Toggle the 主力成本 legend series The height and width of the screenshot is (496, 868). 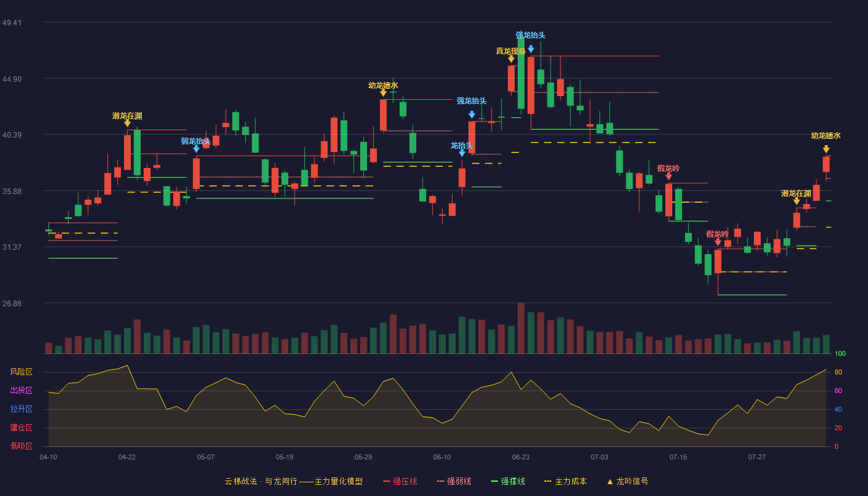click(x=565, y=481)
